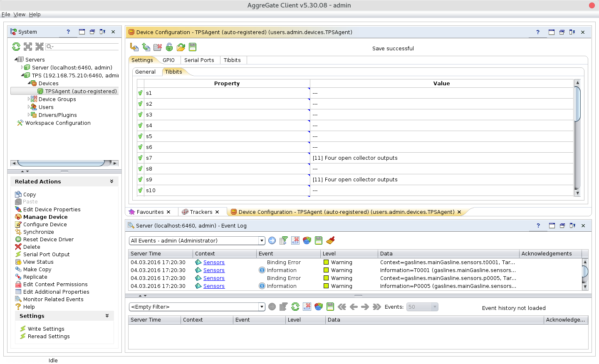Switch to the GPIO tab
Image resolution: width=599 pixels, height=364 pixels.
point(168,60)
